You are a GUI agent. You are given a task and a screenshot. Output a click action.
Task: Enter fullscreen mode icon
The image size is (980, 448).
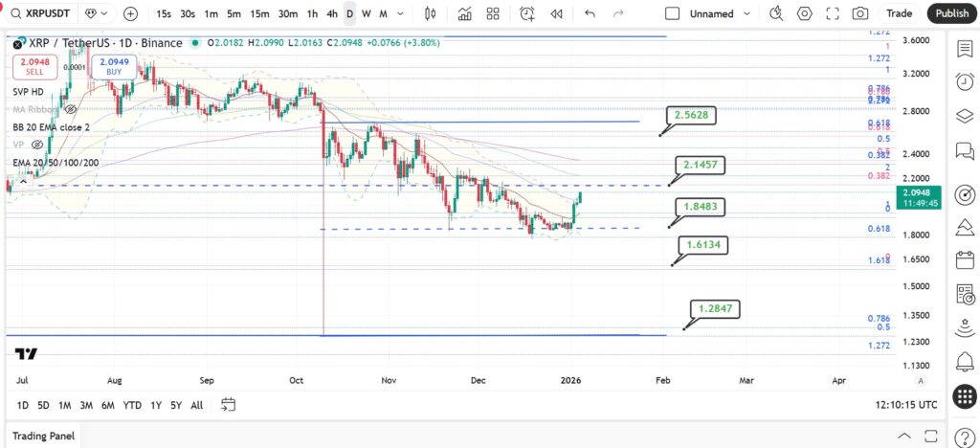[833, 13]
